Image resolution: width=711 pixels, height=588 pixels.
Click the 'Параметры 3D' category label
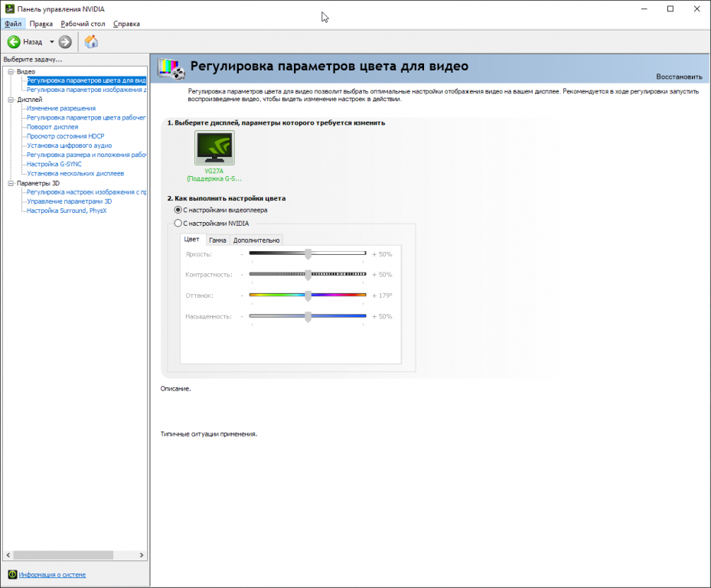click(x=38, y=183)
